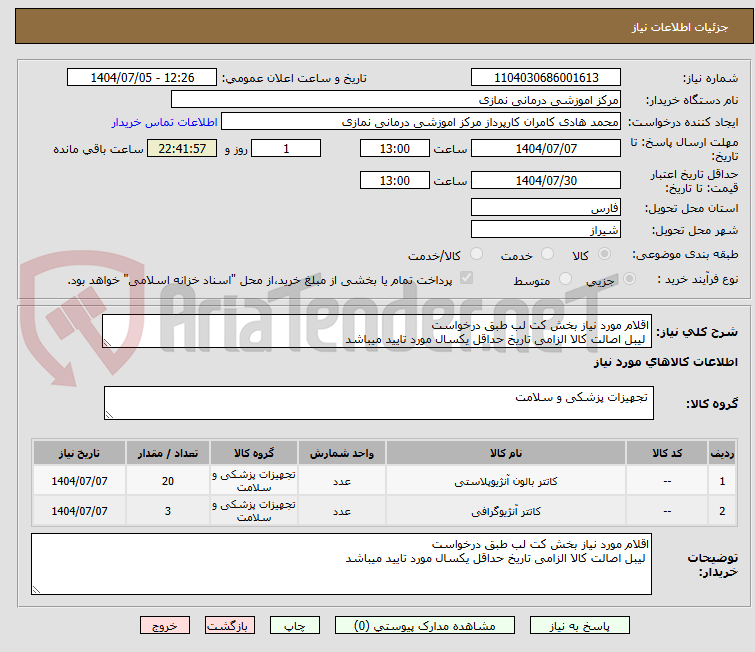Click quantity cell 3 in row 2
The width and height of the screenshot is (755, 652).
pyautogui.click(x=168, y=511)
